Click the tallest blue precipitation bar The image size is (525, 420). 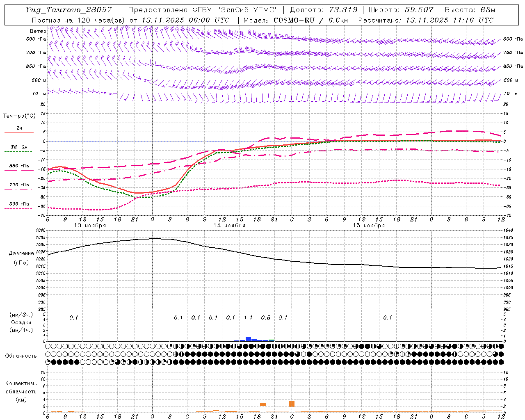click(248, 339)
